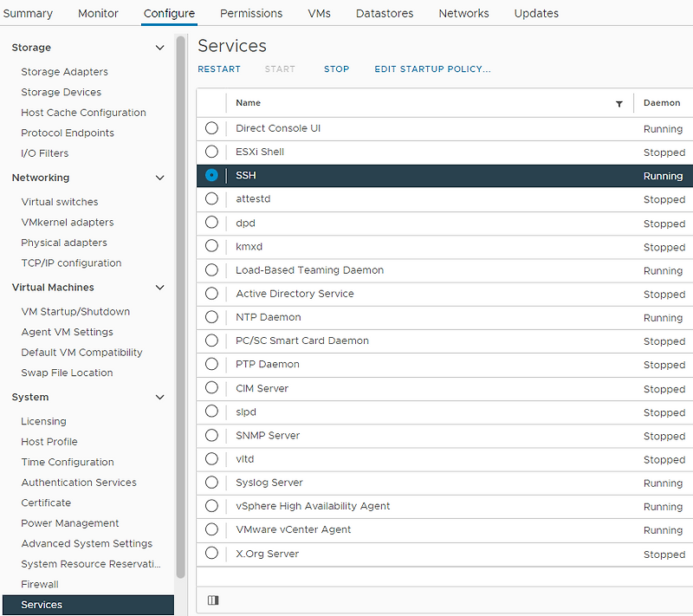
Task: Open Swap File Location
Action: coord(67,372)
